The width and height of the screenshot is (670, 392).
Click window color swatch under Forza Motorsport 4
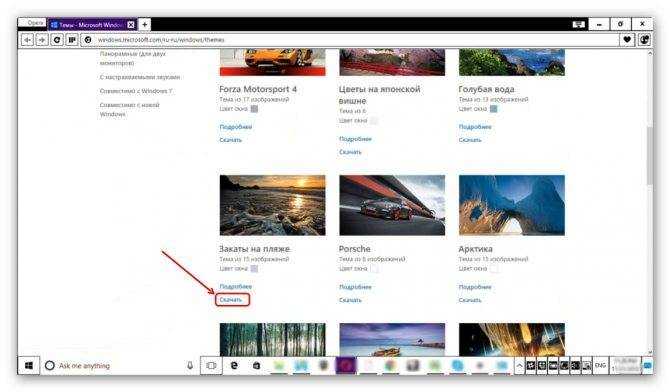click(254, 109)
